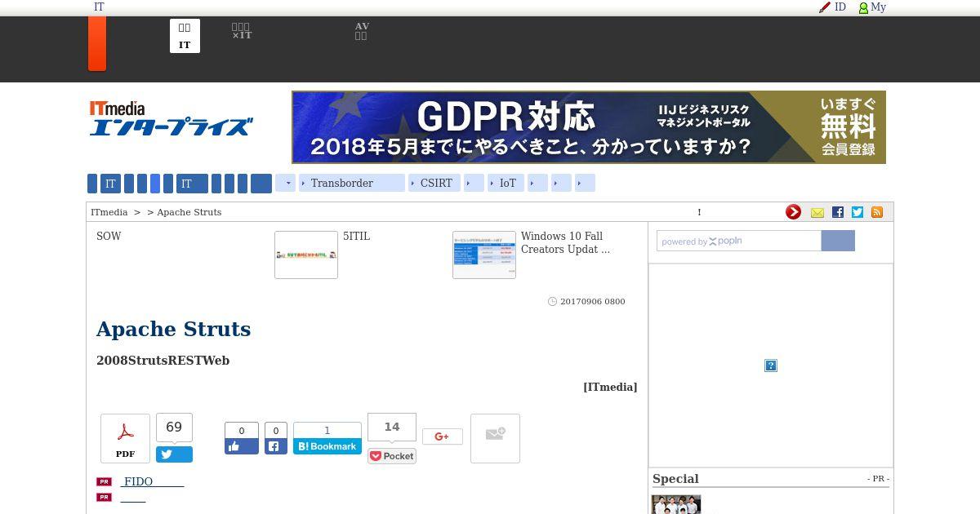
Task: Click the mail subscribe icon box
Action: click(x=495, y=438)
